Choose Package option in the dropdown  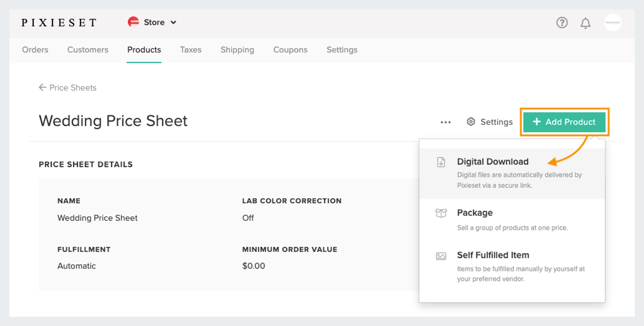pos(475,213)
